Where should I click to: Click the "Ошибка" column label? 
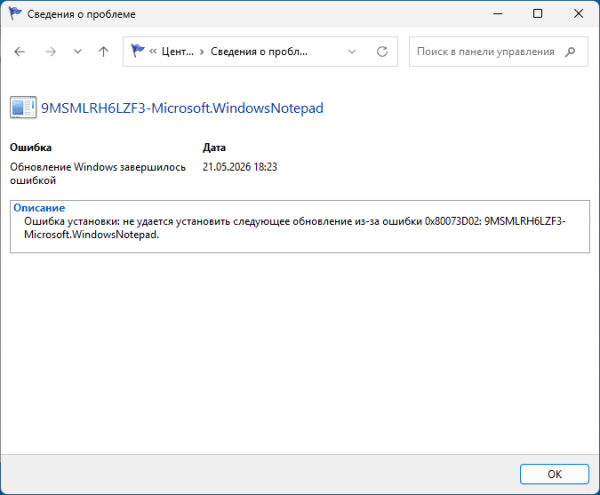point(31,147)
